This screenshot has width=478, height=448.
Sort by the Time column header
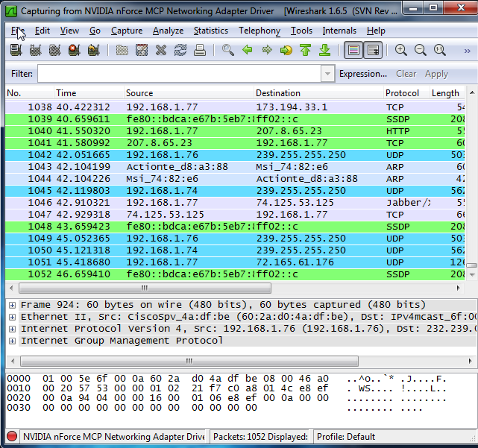[89, 93]
